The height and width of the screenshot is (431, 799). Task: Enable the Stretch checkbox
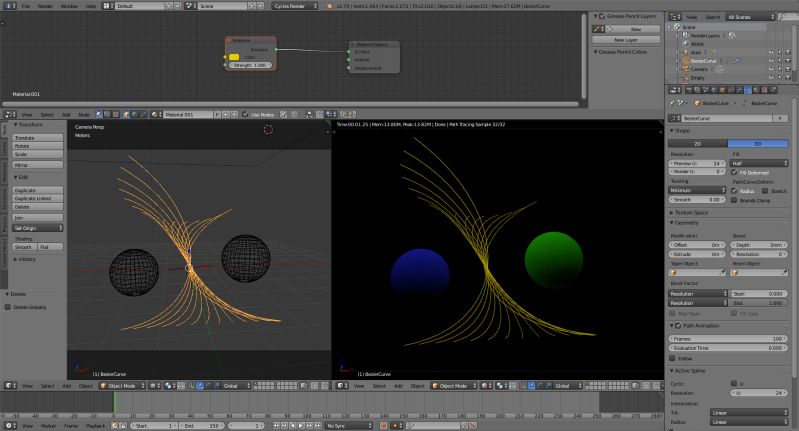click(x=765, y=191)
